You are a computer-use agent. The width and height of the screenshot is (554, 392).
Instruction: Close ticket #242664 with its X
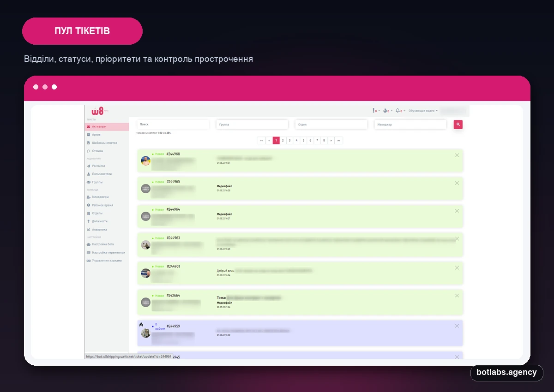(457, 296)
